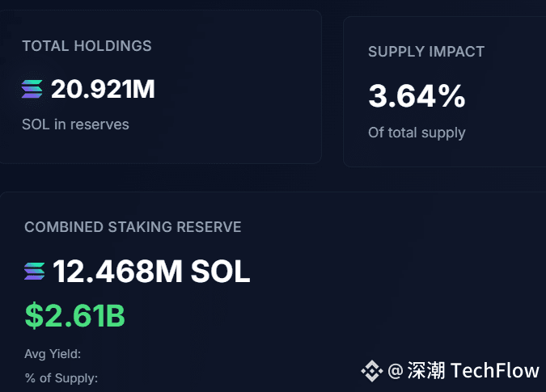Click the 'SOL in reserves' caption
This screenshot has height=392, width=546.
(75, 124)
